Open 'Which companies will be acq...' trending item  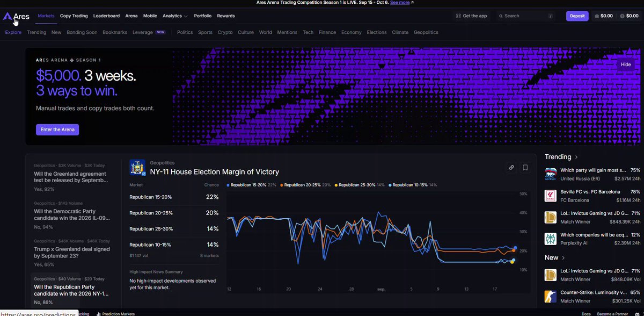coord(592,239)
